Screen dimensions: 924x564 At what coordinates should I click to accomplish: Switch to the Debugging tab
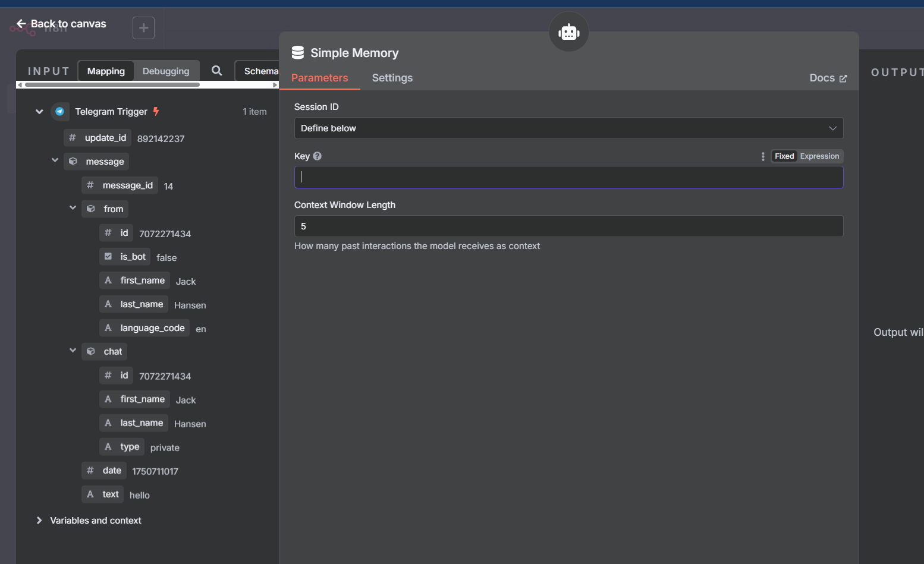166,70
